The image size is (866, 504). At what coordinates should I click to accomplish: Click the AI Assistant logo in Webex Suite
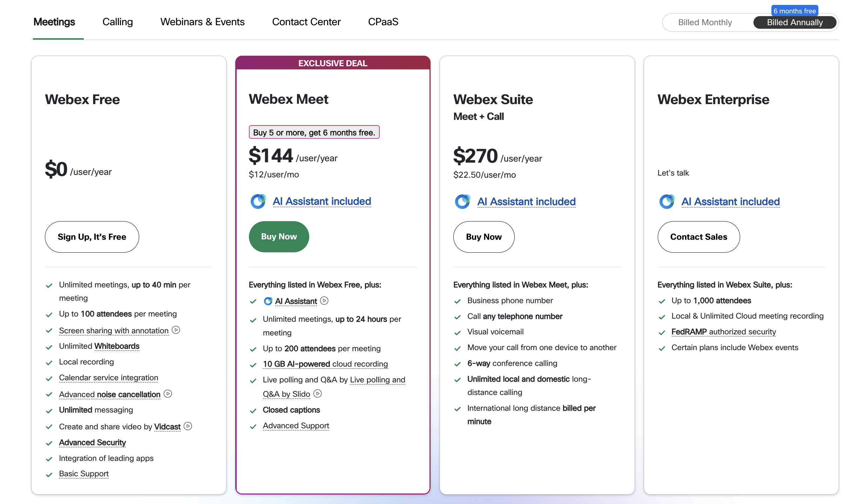click(x=462, y=202)
